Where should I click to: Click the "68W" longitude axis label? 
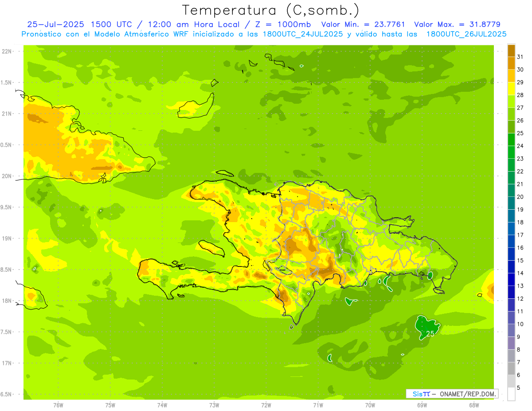(474, 406)
